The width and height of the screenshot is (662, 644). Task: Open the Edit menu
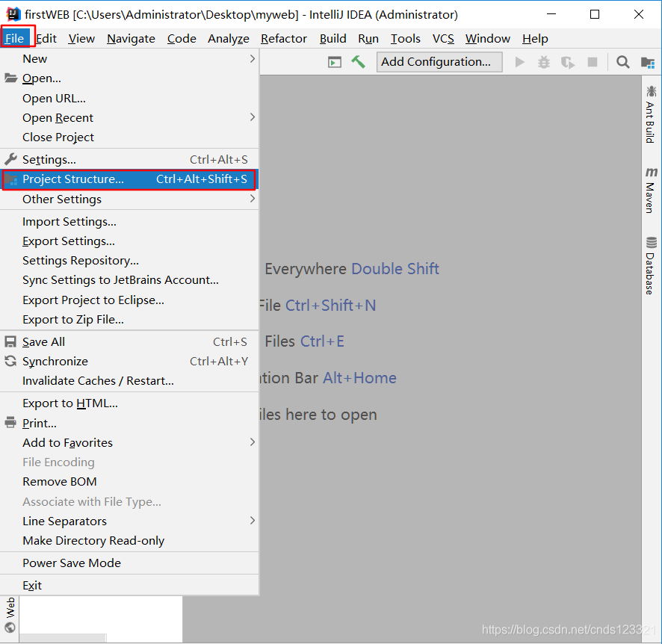tap(46, 38)
